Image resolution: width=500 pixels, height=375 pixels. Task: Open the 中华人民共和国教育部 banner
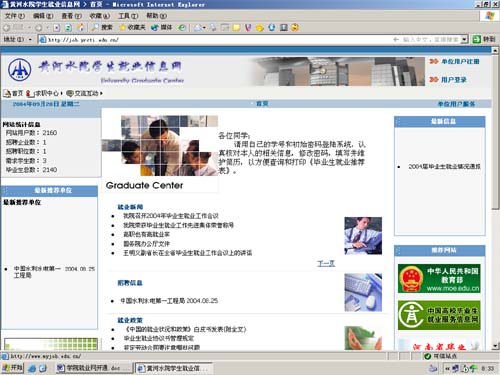click(x=439, y=278)
